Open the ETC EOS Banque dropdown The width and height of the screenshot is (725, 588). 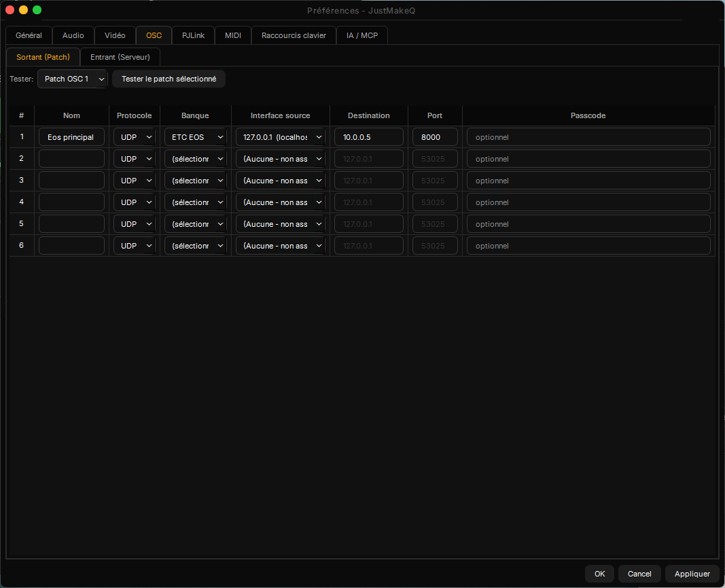click(195, 137)
